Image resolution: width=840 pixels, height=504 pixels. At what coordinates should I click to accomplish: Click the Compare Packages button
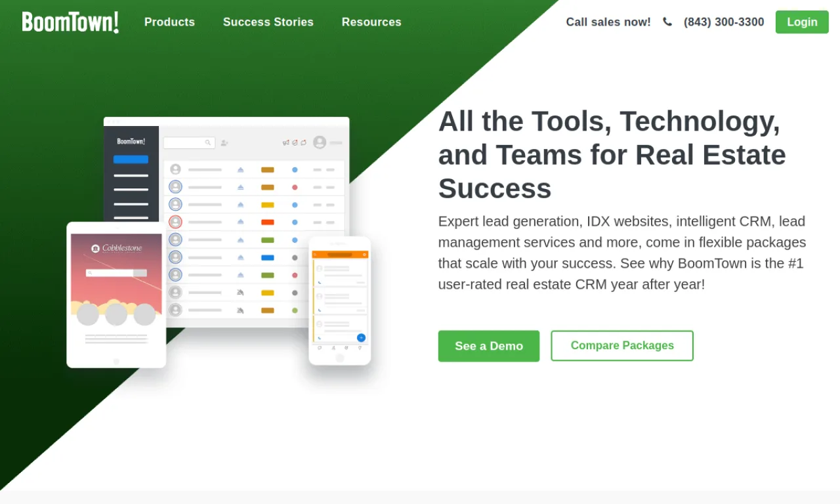tap(622, 346)
